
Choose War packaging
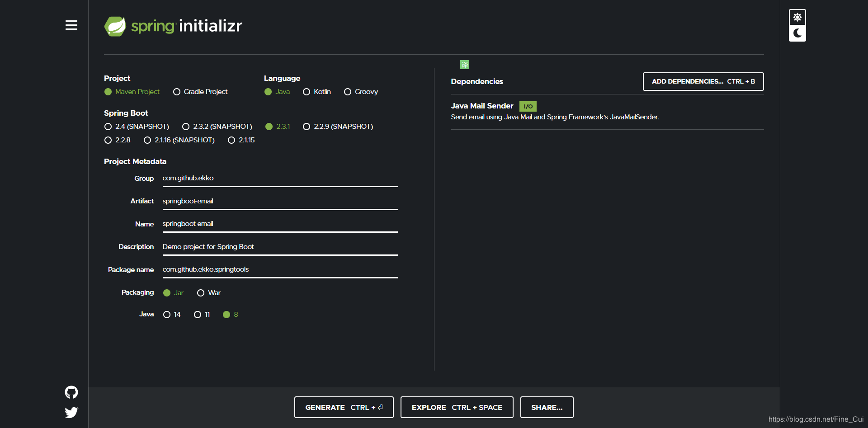(209, 293)
